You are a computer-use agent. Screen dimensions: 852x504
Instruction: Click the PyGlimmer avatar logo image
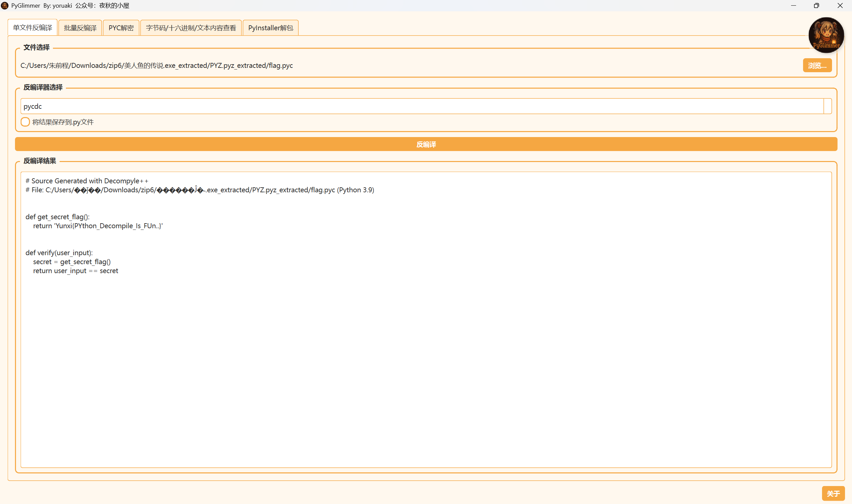click(826, 35)
